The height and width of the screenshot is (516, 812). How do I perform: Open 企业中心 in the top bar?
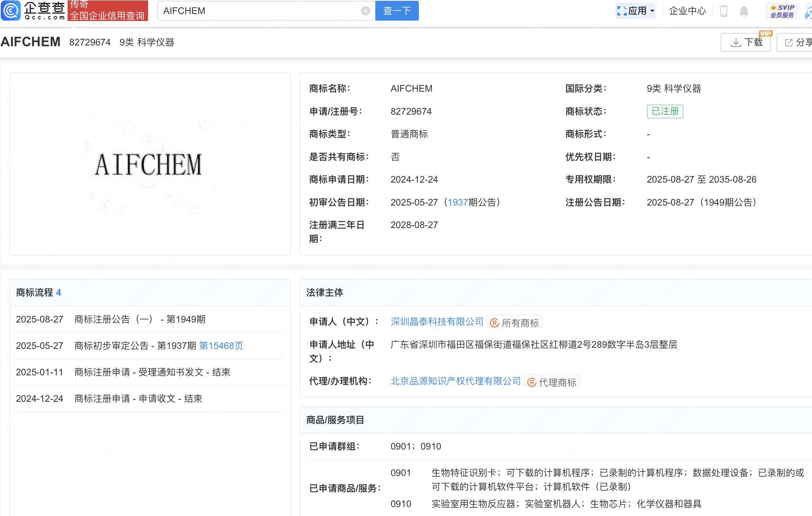[x=687, y=11]
